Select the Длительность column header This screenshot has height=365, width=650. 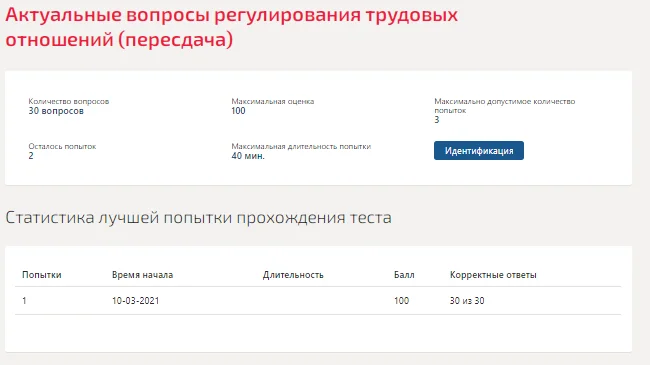(293, 275)
